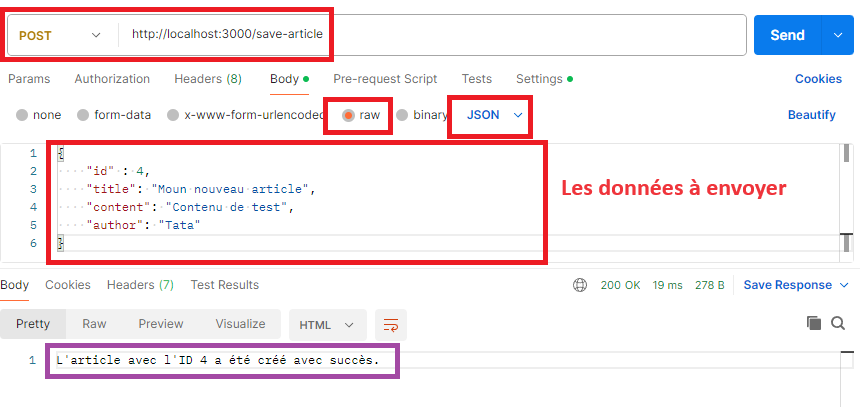The image size is (860, 407).
Task: Open the HTML response format dropdown
Action: click(327, 325)
